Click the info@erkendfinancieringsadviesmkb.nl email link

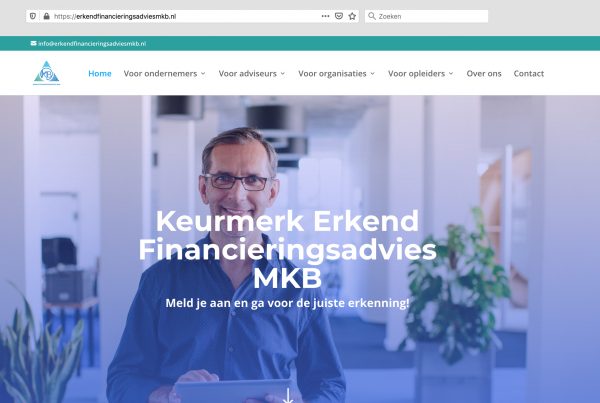click(x=92, y=44)
